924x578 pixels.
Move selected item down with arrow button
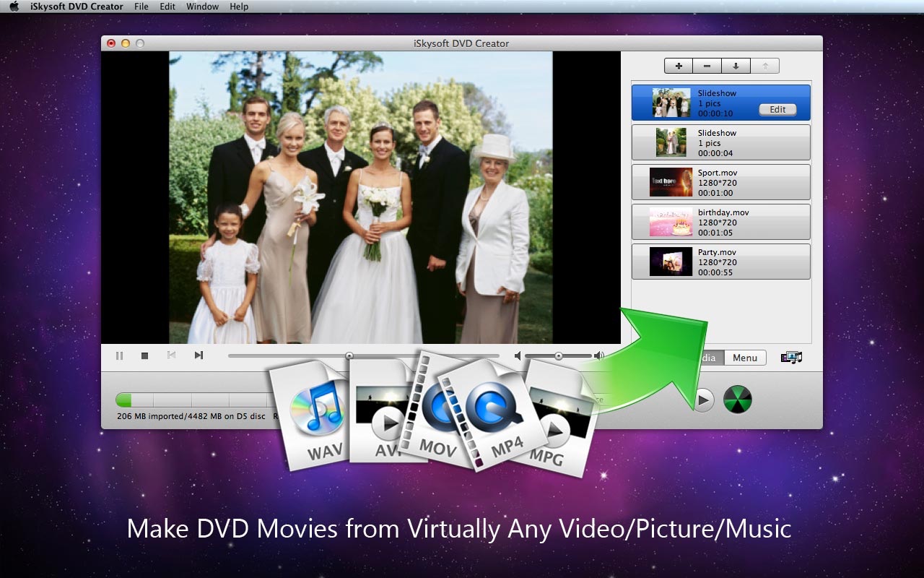coord(736,66)
